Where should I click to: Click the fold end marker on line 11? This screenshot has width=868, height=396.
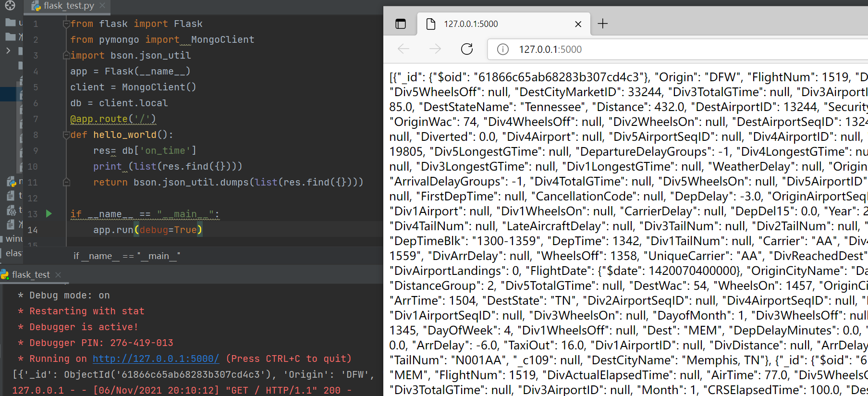pos(66,182)
